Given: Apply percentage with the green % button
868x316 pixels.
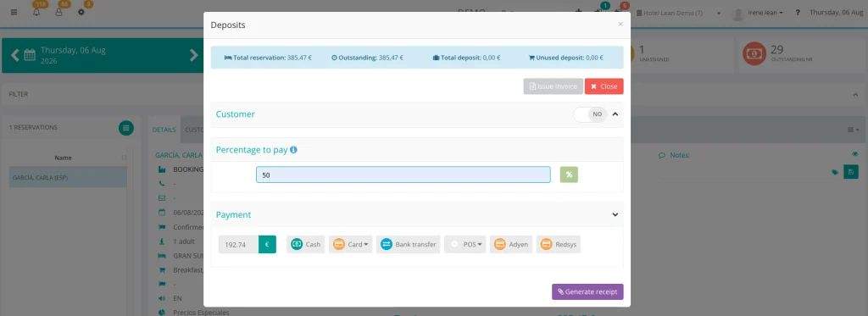Looking at the screenshot, I should (x=569, y=175).
